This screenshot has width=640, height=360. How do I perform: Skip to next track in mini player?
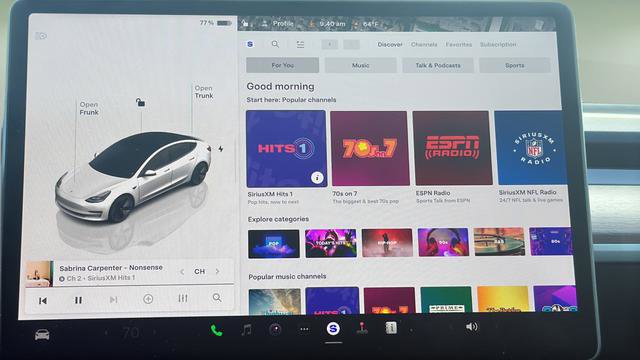pos(113,300)
